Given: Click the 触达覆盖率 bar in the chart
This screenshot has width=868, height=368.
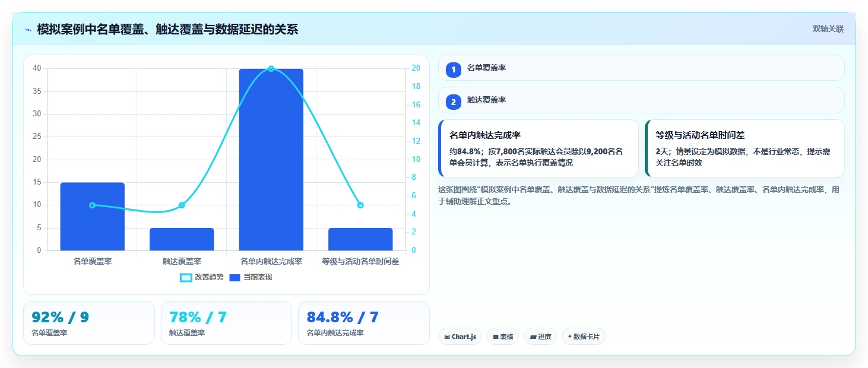Looking at the screenshot, I should [x=182, y=239].
